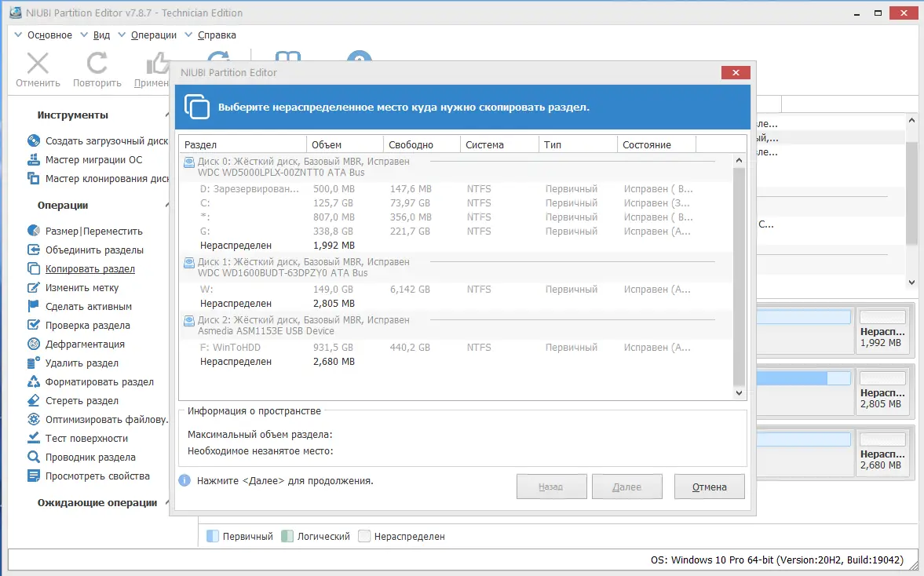Click the Тип column header

(578, 144)
